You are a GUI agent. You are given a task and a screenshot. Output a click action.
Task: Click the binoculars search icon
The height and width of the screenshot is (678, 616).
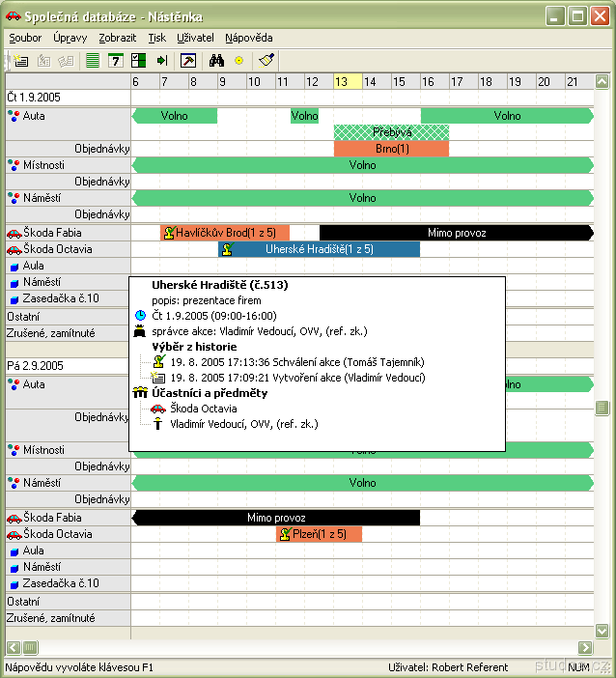click(x=217, y=60)
